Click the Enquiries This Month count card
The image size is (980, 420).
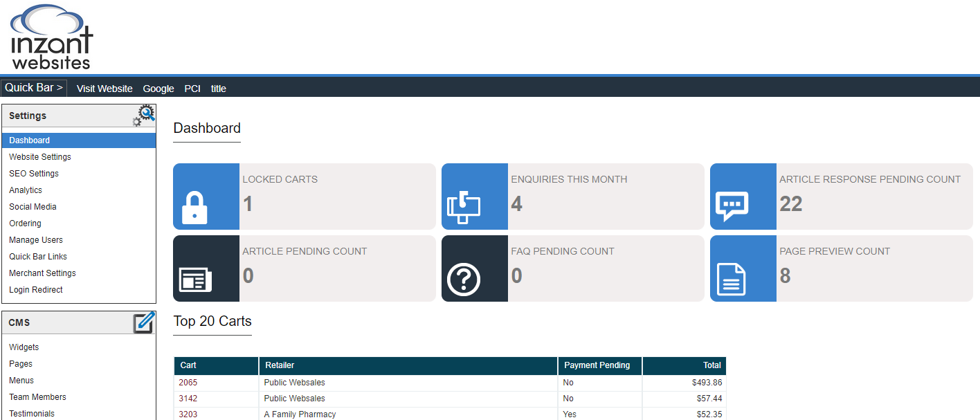[x=573, y=197]
